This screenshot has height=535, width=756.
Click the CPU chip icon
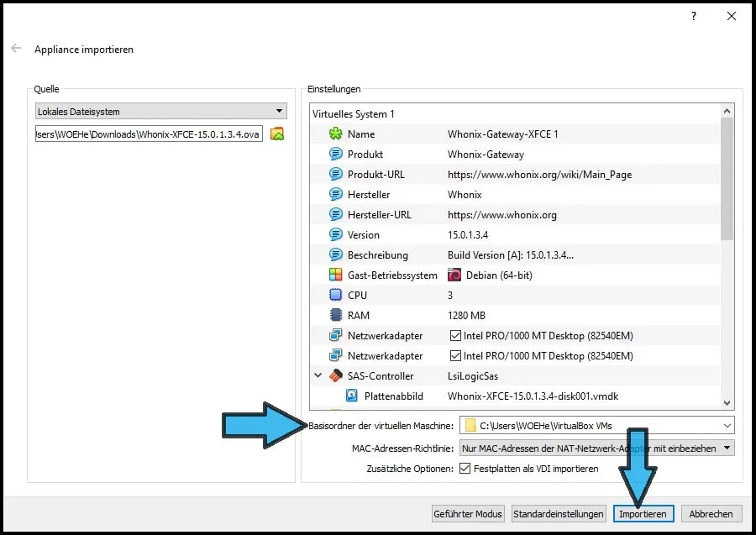coord(335,295)
